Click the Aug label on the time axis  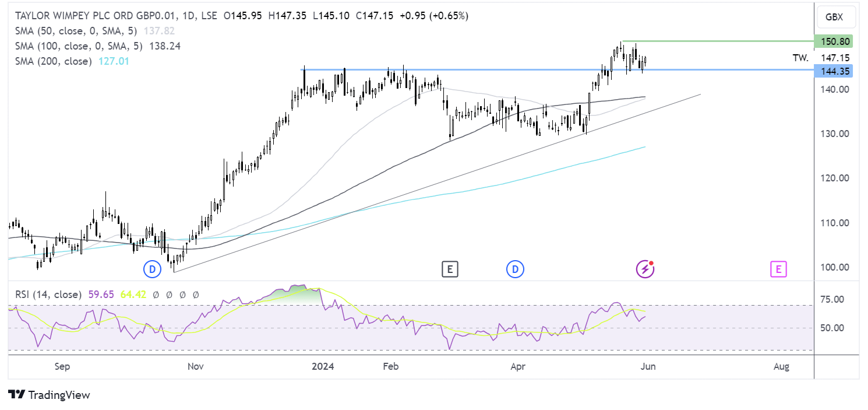coord(782,366)
